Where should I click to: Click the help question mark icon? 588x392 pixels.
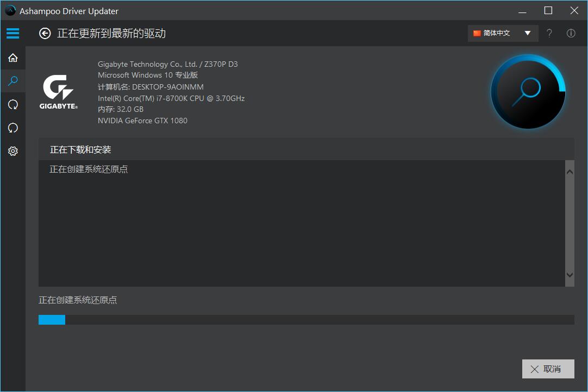pyautogui.click(x=549, y=33)
